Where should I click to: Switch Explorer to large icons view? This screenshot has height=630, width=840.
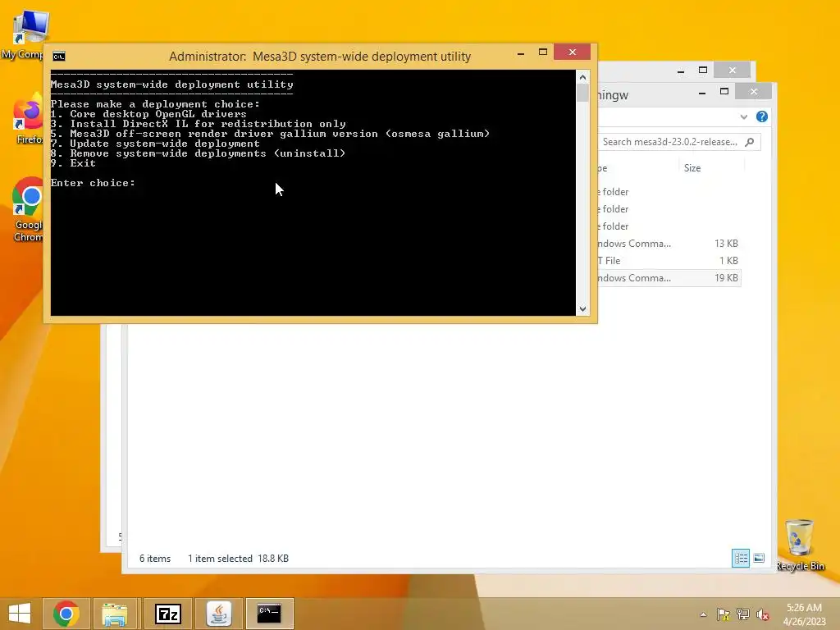(759, 558)
